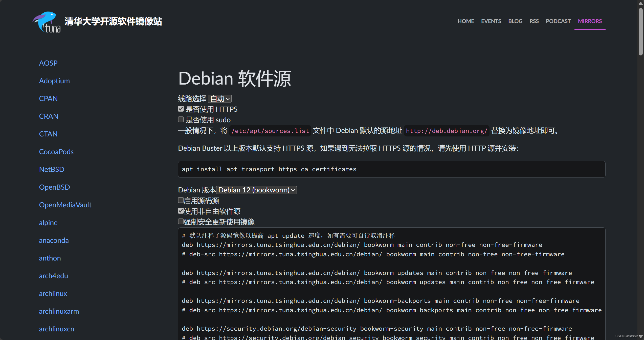Screen dimensions: 644x340
Task: Open the PODCAST navigation link
Action: point(558,21)
